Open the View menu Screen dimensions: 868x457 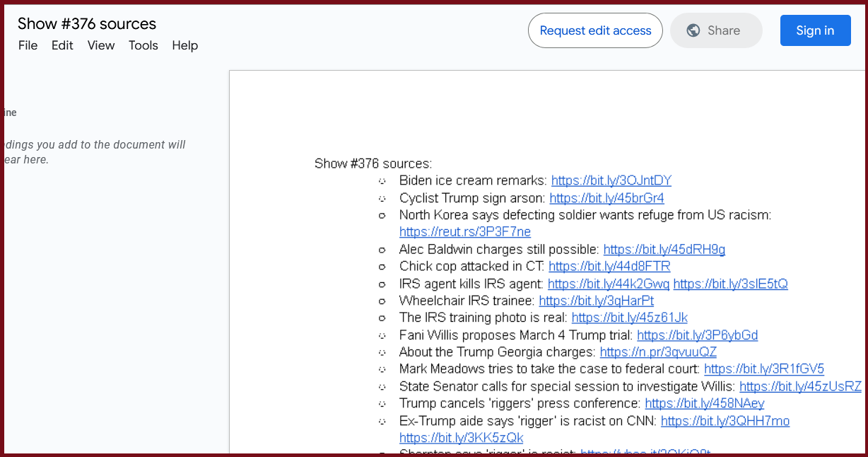coord(101,45)
